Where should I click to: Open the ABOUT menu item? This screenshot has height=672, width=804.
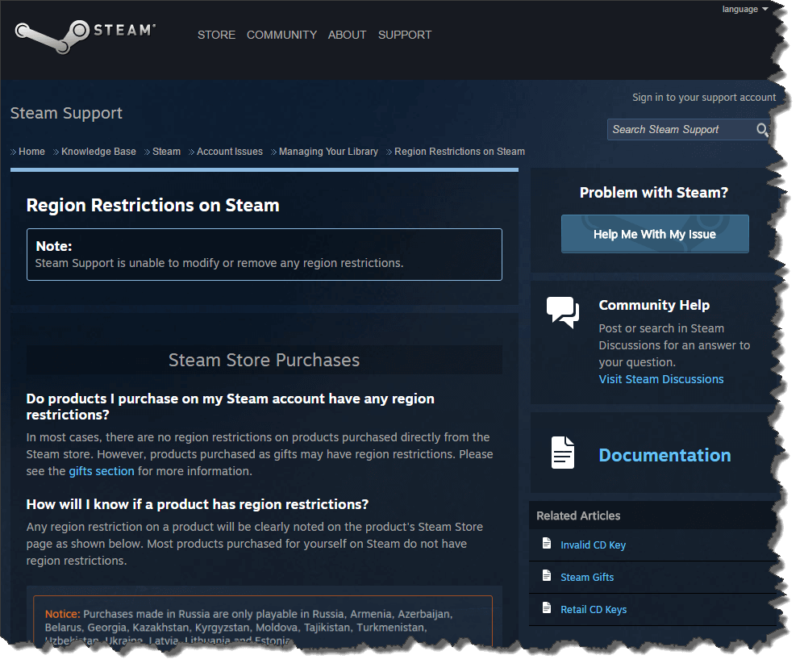pyautogui.click(x=347, y=35)
